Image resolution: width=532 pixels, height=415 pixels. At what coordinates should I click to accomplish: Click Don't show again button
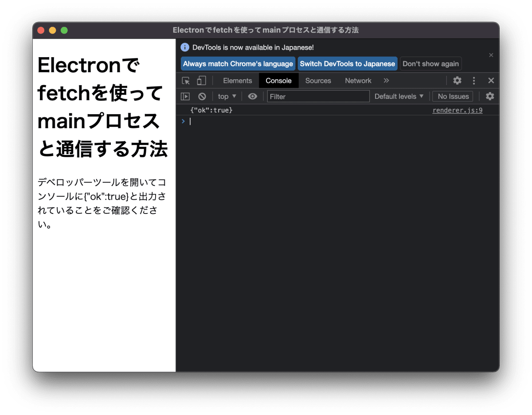(x=430, y=64)
